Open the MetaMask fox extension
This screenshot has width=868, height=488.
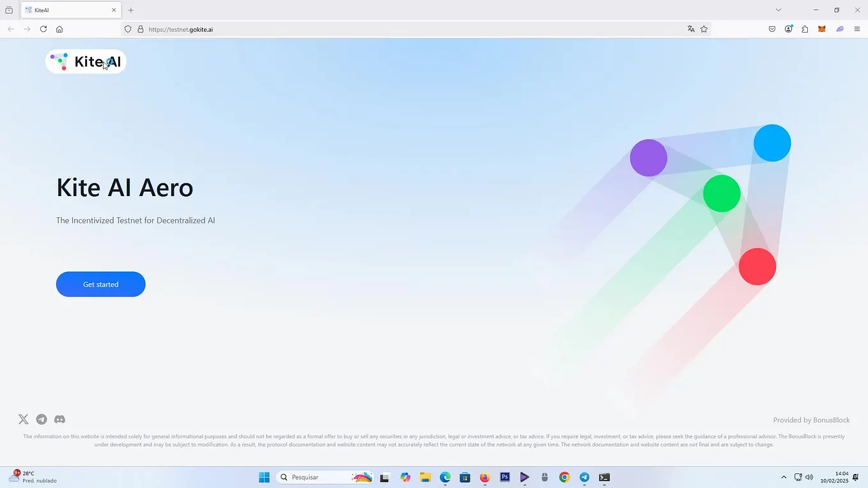pos(822,29)
